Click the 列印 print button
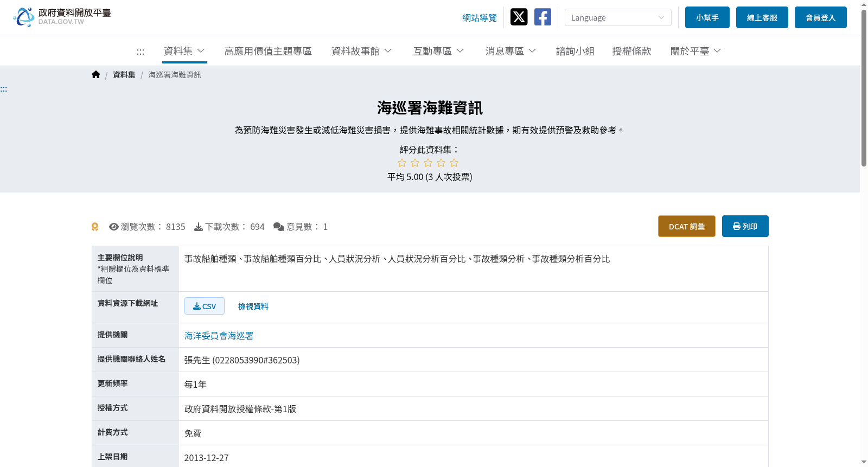The image size is (868, 467). 745,226
